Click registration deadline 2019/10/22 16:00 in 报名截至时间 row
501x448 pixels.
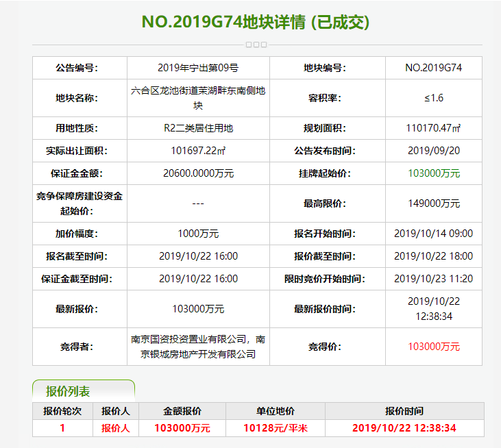tap(198, 256)
